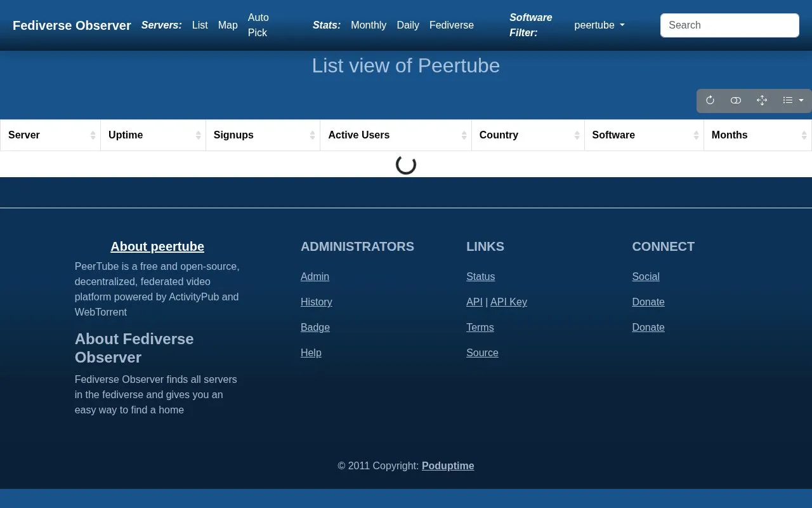Viewport: 812px width, 508px height.
Task: Click the 'About Fediverse Observer' heading
Action: 134,348
